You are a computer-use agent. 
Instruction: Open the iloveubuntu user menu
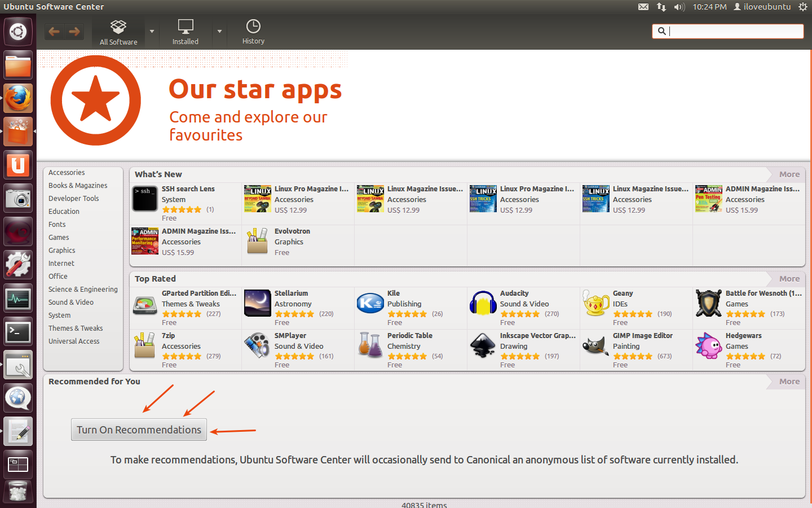[x=762, y=7]
